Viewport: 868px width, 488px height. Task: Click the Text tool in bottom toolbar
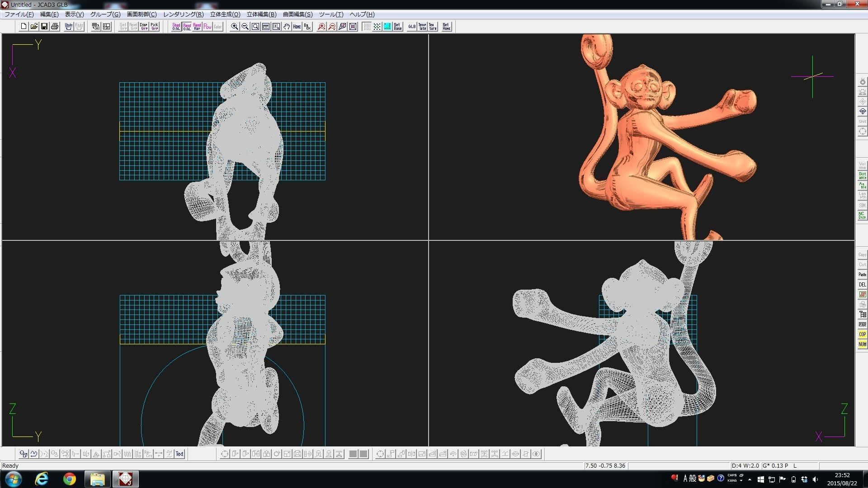tap(179, 454)
